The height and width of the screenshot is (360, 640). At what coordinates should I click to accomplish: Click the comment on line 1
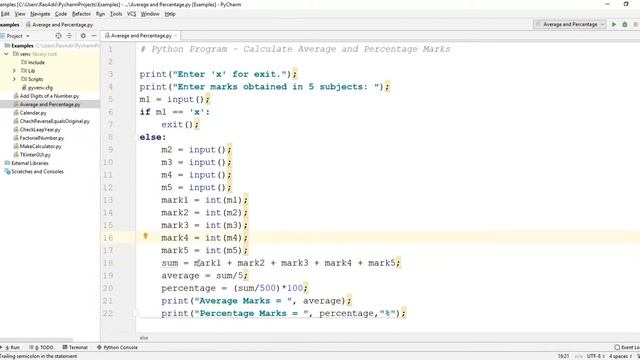point(295,49)
